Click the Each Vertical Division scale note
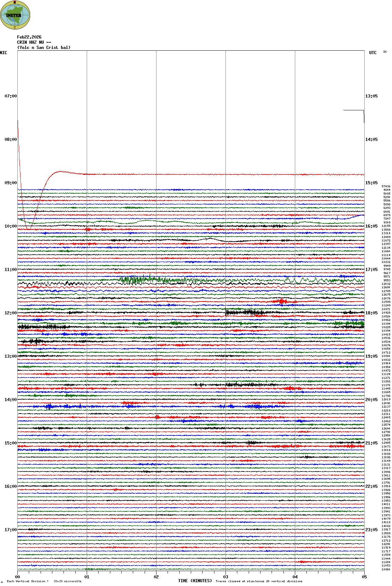Image resolution: width=392 pixels, height=586 pixels. [44, 581]
